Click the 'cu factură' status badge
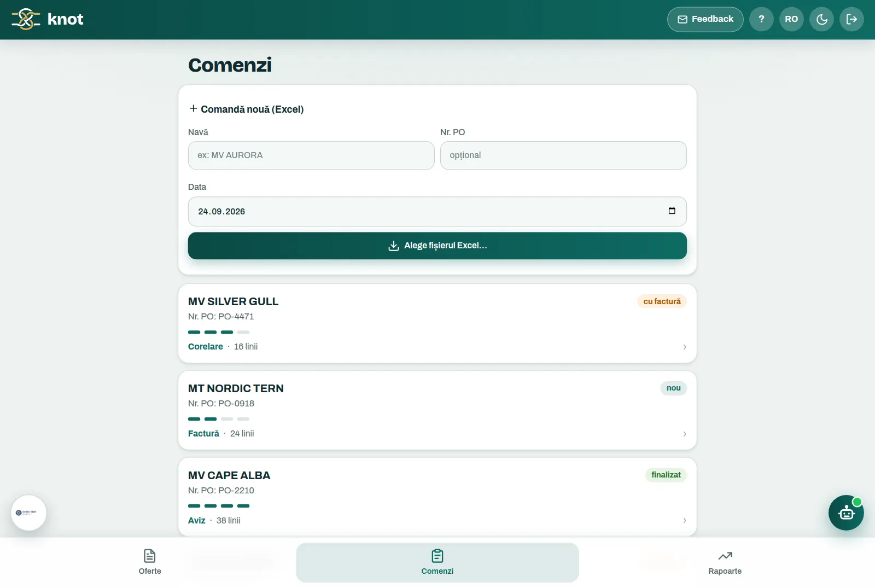Screen dimensions: 875x588 click(x=662, y=301)
